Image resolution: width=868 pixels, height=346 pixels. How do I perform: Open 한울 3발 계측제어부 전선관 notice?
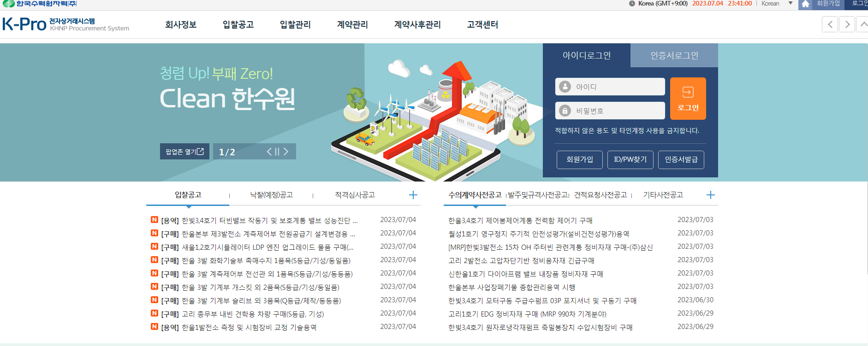tap(257, 274)
